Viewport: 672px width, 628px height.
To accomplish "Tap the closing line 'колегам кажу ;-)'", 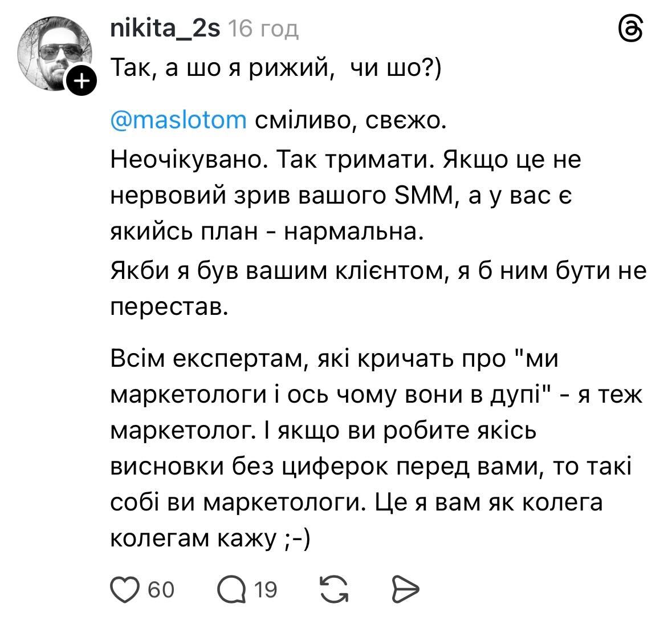I will pos(210,538).
